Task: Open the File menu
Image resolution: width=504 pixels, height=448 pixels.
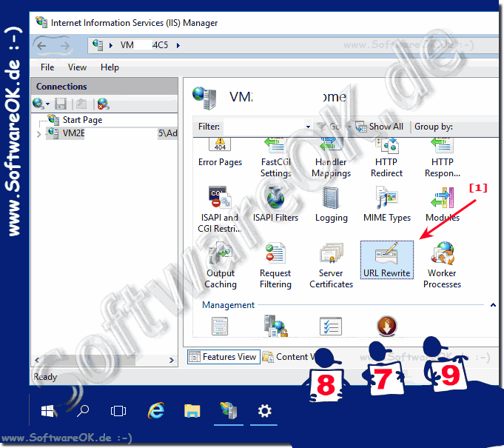Action: tap(47, 67)
